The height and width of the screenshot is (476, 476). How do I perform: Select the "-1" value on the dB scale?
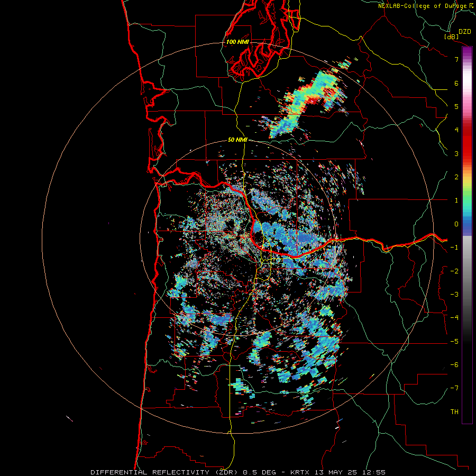(454, 248)
